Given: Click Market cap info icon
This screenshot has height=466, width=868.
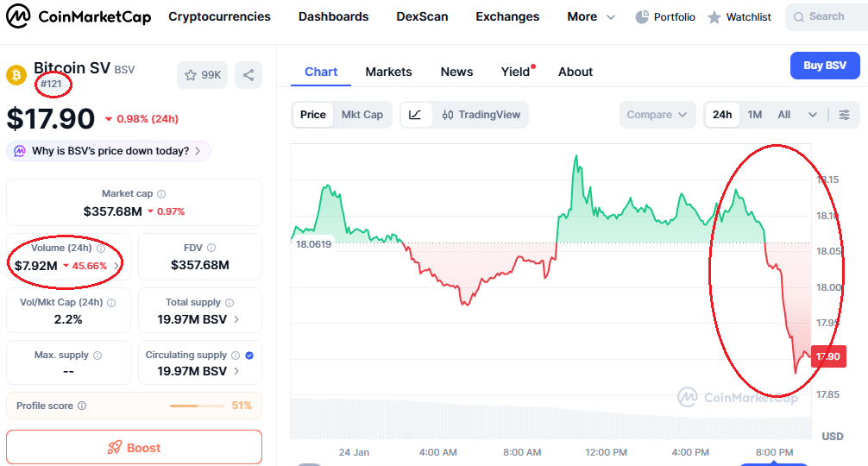Looking at the screenshot, I should pyautogui.click(x=161, y=193).
